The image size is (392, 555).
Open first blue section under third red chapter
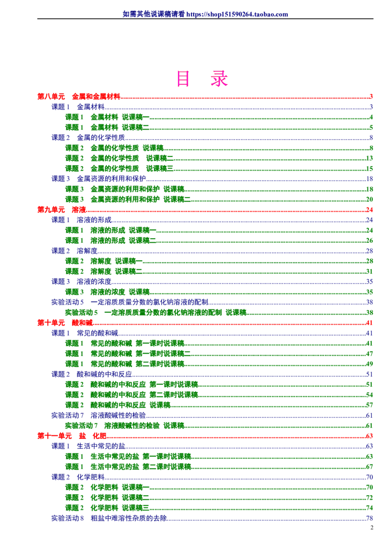pos(85,333)
